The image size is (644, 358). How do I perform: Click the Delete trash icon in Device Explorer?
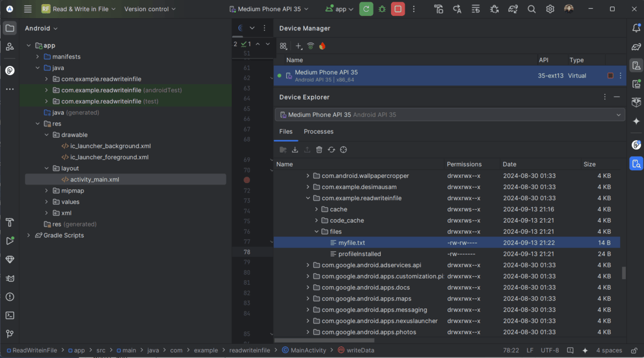pyautogui.click(x=319, y=150)
